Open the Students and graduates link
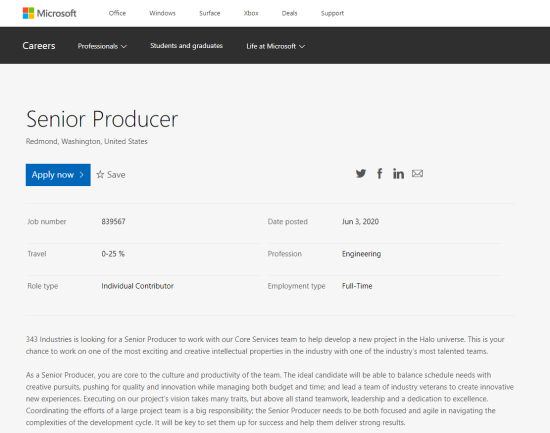The image size is (550, 433). (x=186, y=46)
